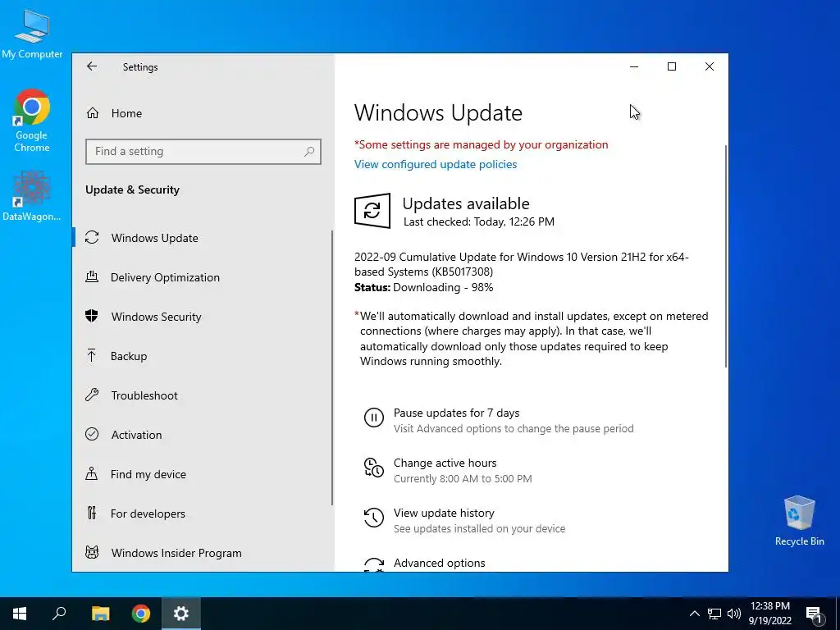Open Change active hours option

point(445,463)
